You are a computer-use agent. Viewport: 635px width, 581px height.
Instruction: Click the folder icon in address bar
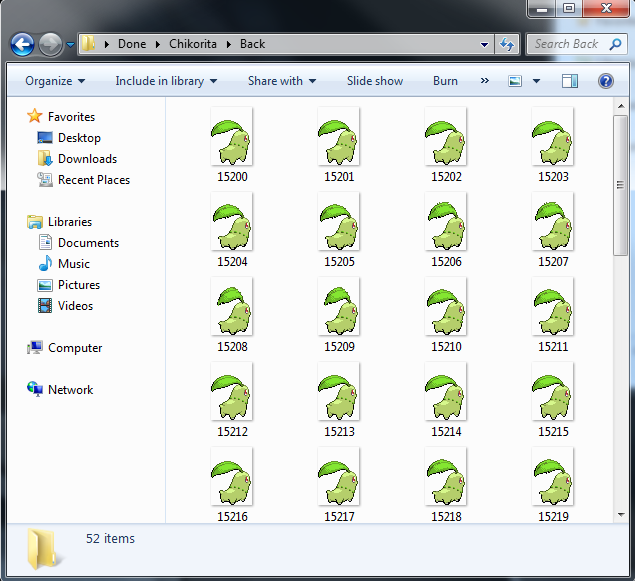[x=88, y=43]
